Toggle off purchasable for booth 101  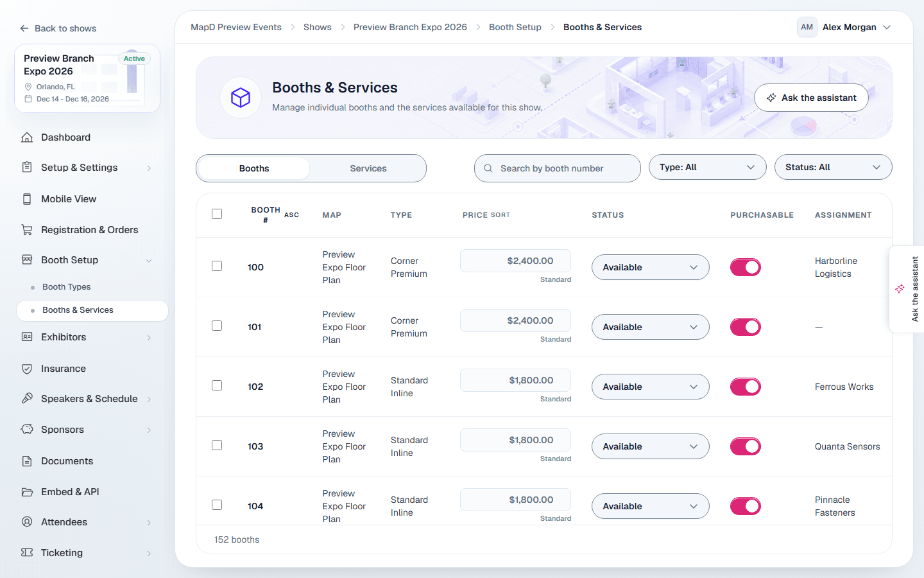746,327
